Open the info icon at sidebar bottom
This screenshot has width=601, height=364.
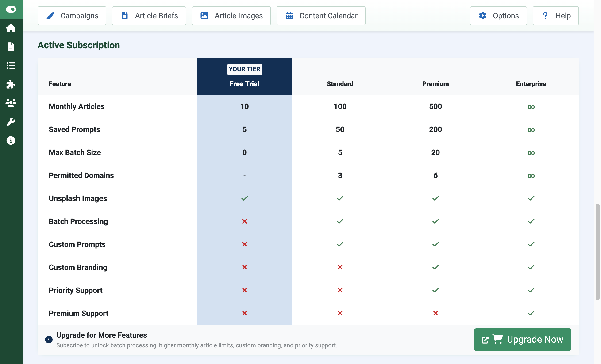tap(11, 140)
